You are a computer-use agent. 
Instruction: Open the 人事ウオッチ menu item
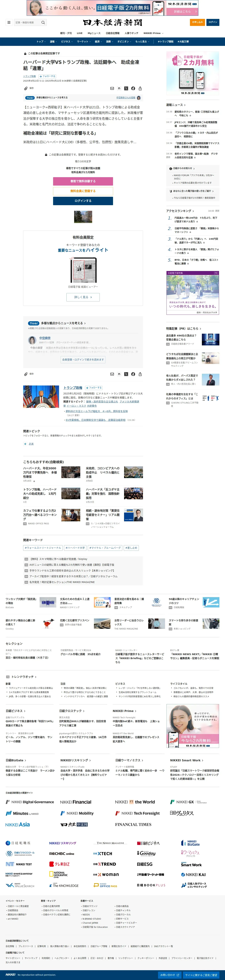tap(131, 33)
